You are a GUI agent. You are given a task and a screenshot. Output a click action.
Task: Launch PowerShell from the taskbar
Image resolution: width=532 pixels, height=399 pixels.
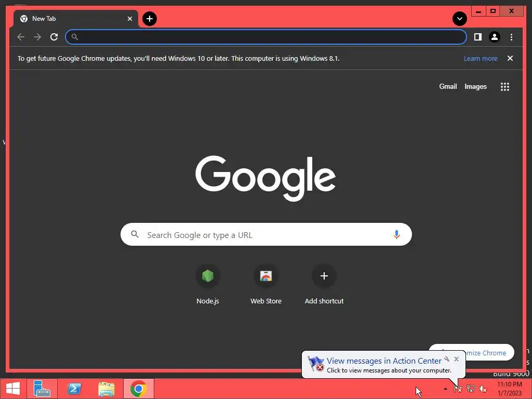[x=74, y=389]
